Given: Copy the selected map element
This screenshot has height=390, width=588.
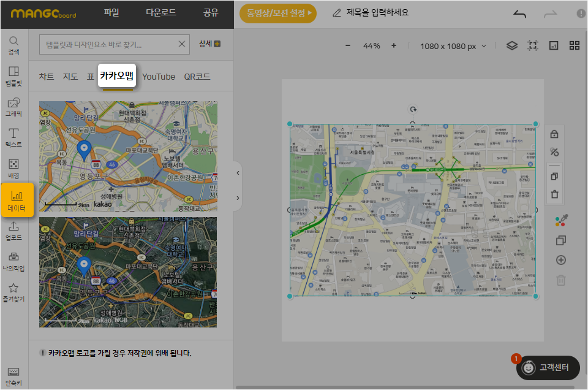Looking at the screenshot, I should point(554,176).
